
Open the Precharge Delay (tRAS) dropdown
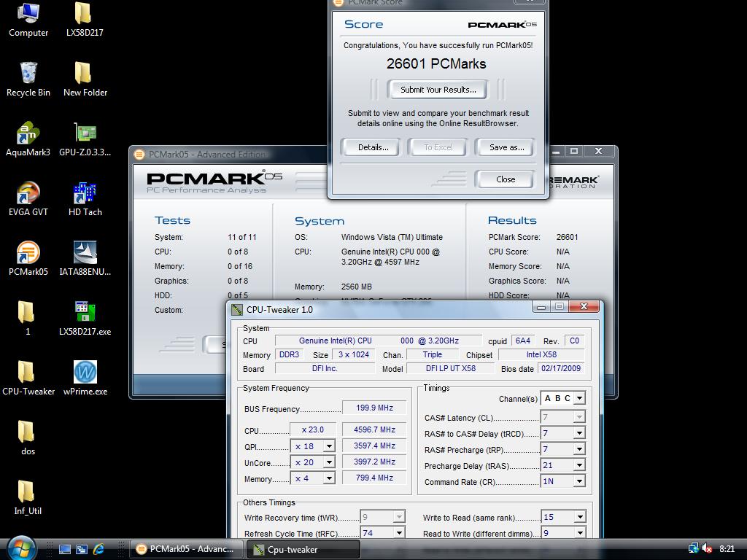coord(579,465)
